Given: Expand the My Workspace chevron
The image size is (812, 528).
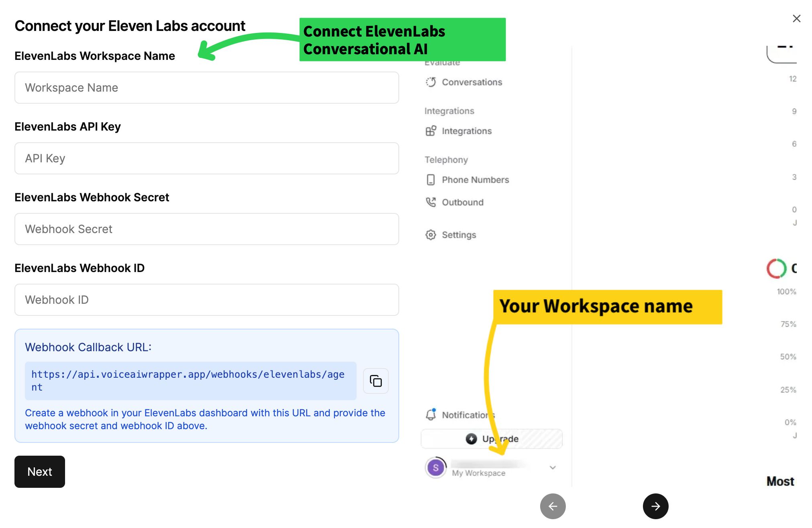Looking at the screenshot, I should 553,467.
